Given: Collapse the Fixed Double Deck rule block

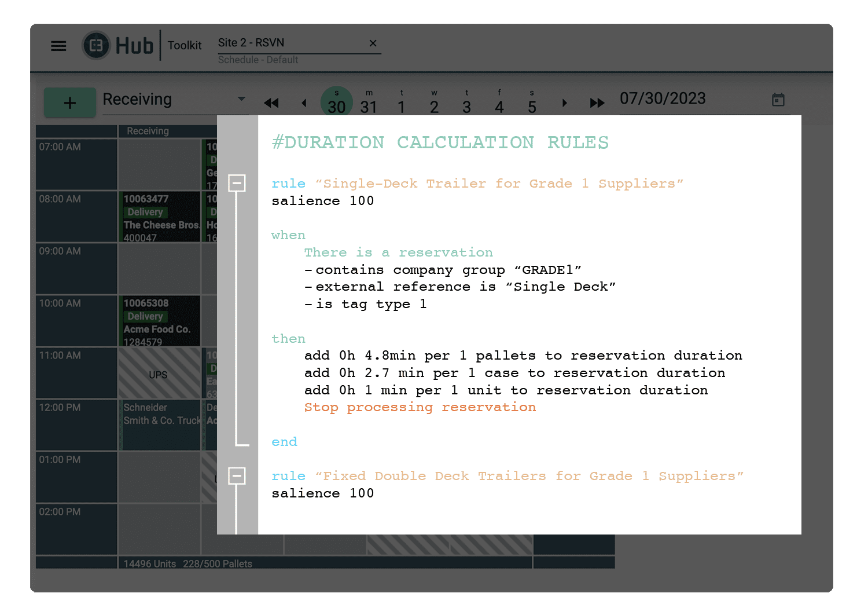Looking at the screenshot, I should coord(237,476).
